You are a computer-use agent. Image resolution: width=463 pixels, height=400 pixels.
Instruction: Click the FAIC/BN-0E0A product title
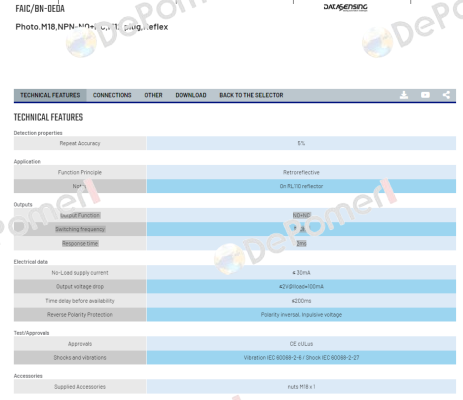[40, 9]
